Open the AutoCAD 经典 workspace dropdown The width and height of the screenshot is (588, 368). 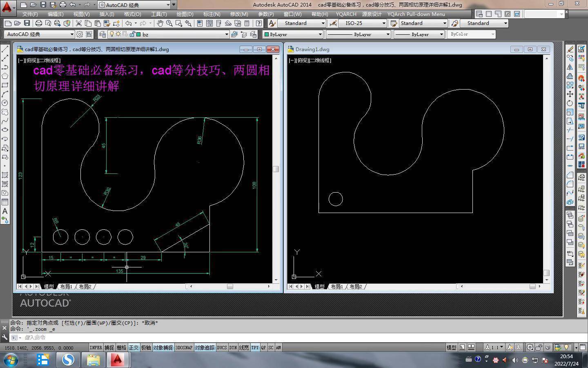[x=71, y=34]
